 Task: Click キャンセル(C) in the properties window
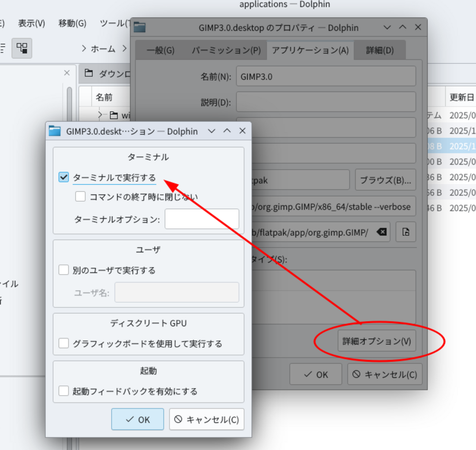(385, 374)
